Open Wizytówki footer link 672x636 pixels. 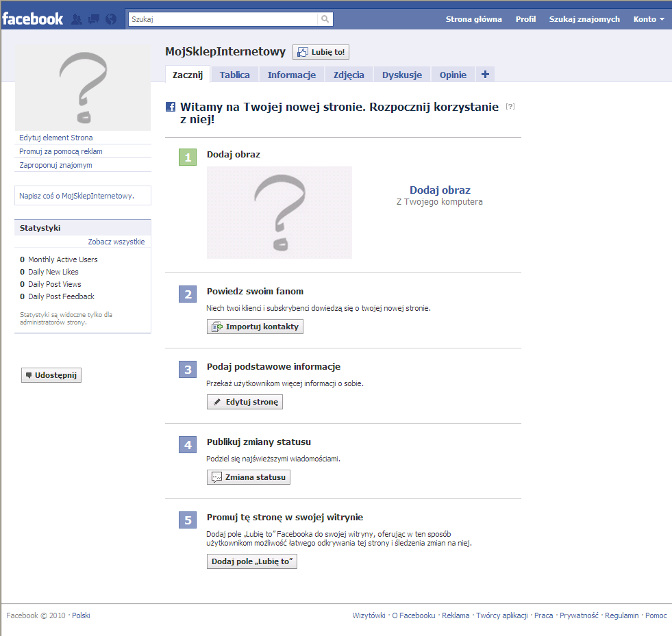[369, 615]
